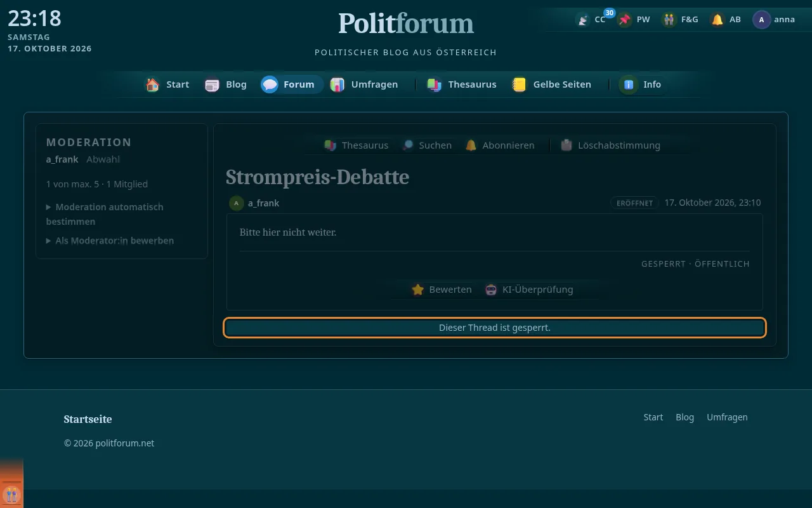Click a_frank's avatar in the post header
The image size is (812, 508).
tap(237, 203)
